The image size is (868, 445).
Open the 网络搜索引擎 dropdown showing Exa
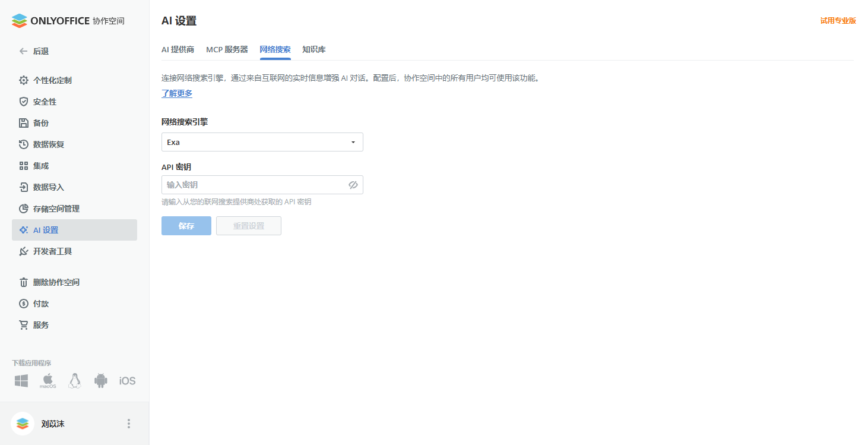click(262, 142)
